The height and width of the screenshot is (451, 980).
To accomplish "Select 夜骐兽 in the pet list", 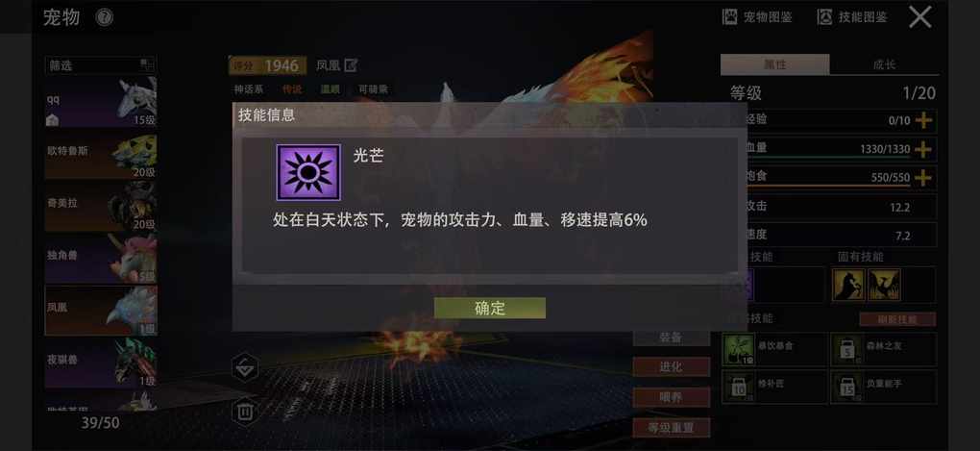I will tap(101, 362).
